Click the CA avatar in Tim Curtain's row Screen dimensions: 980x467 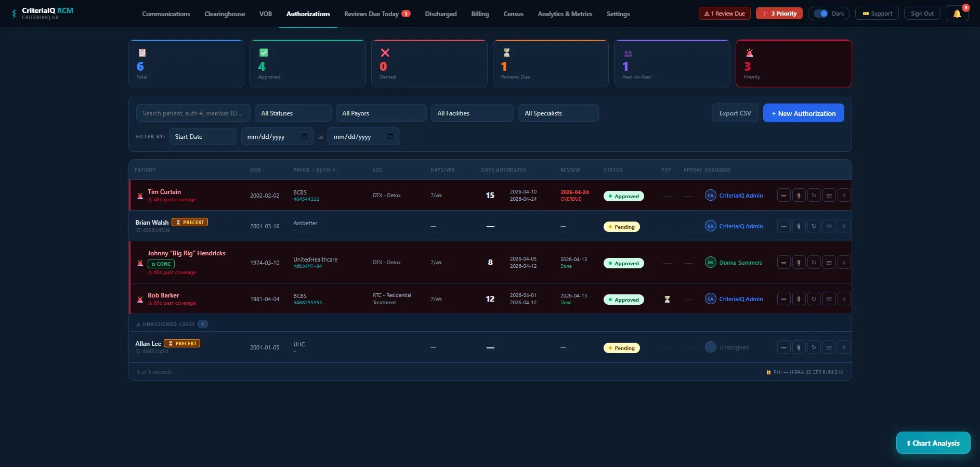pos(710,196)
